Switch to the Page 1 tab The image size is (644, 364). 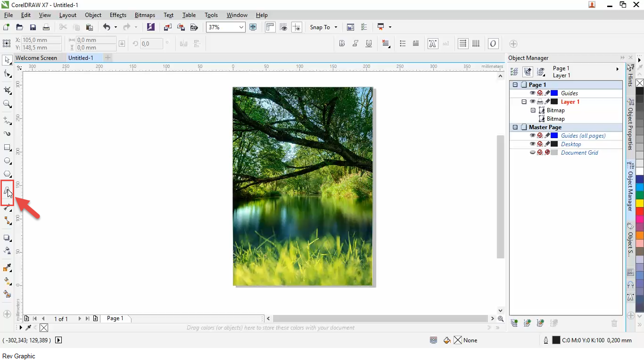(115, 318)
